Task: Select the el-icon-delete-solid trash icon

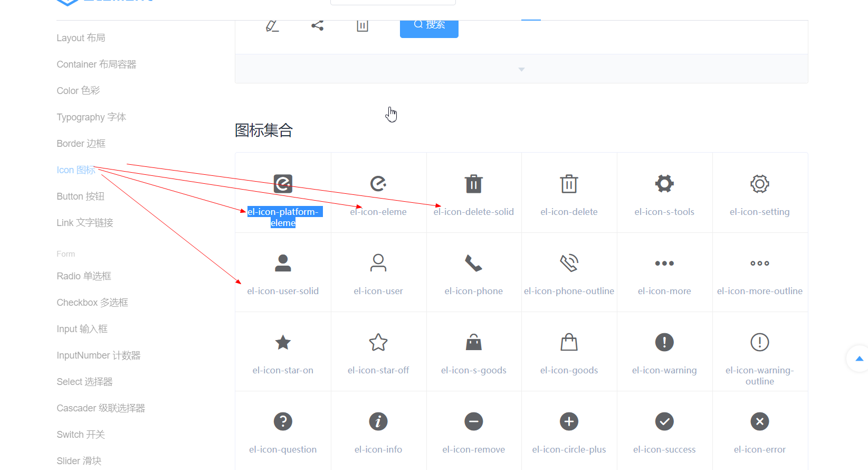Action: [474, 184]
